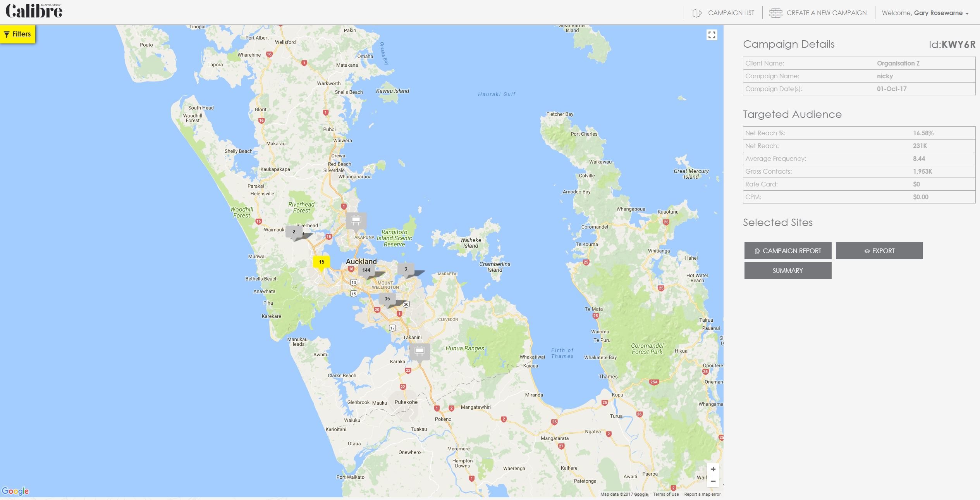Export the selected sites
980x500 pixels.
[x=879, y=251]
